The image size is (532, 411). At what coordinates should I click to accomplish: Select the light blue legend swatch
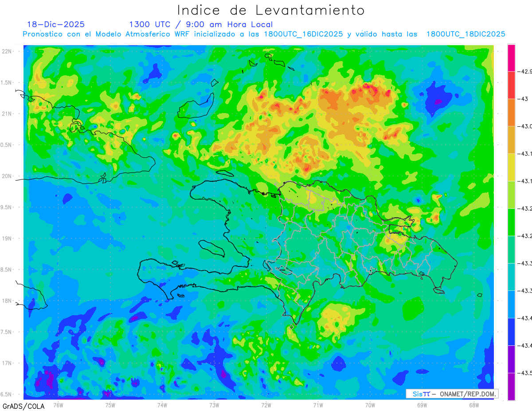(511, 304)
